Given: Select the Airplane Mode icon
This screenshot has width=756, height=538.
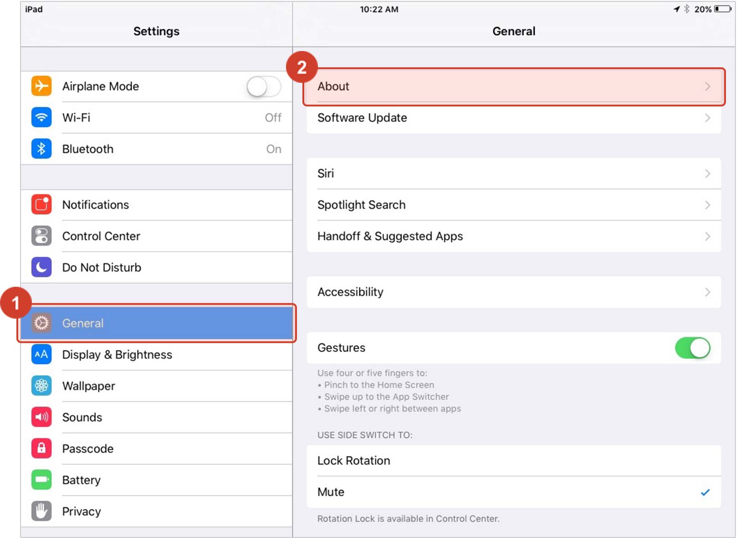Looking at the screenshot, I should pos(41,86).
